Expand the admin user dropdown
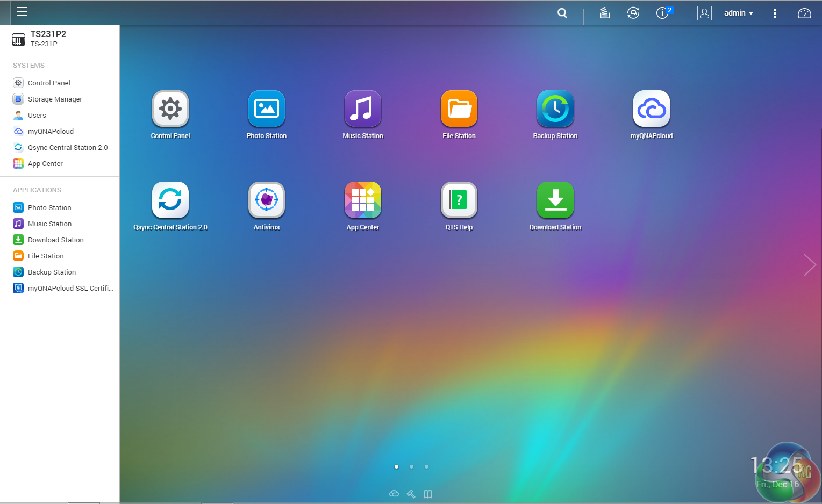The width and height of the screenshot is (822, 504). 738,13
